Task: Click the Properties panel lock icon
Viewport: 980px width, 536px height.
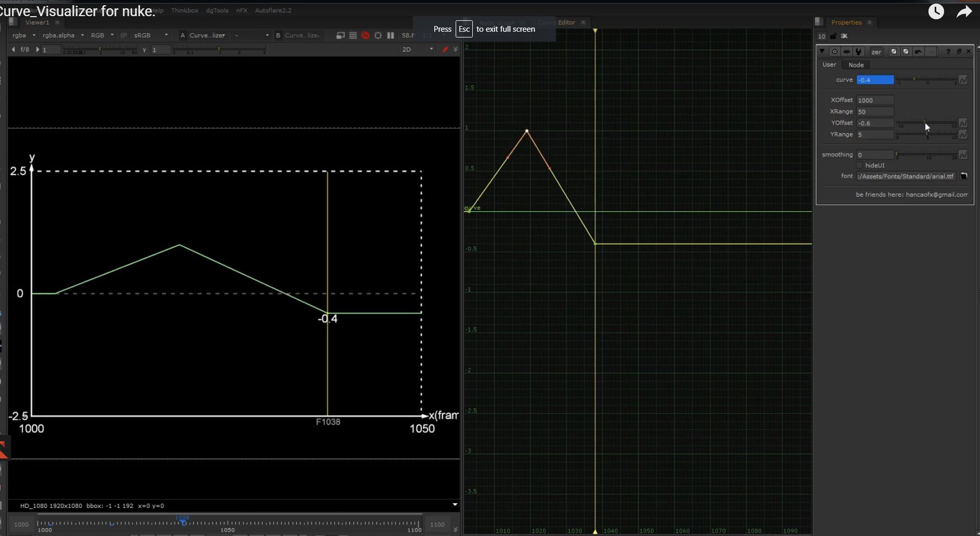Action: click(833, 36)
